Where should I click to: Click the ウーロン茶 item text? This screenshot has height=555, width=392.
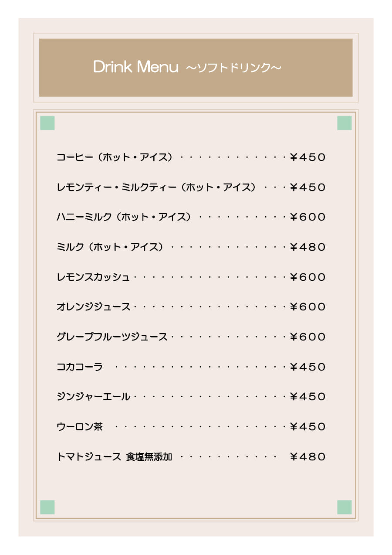tap(80, 427)
